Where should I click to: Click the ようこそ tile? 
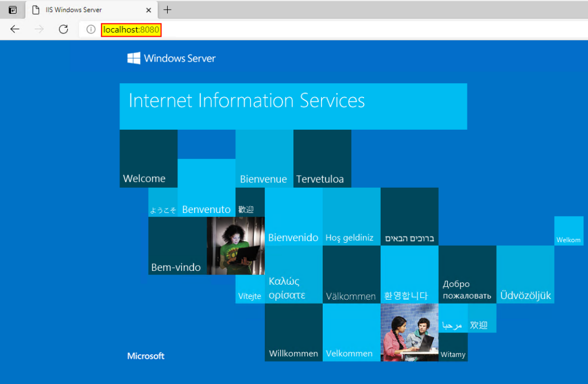[x=163, y=202]
